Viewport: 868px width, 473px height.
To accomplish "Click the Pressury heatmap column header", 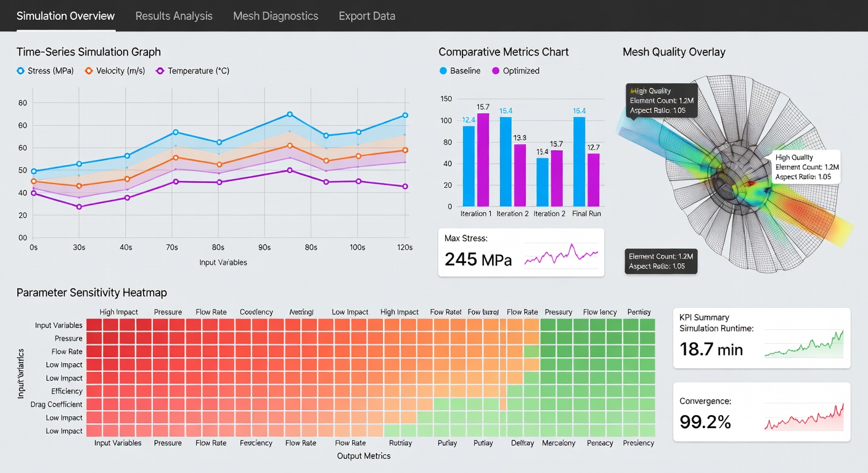I will tap(559, 312).
